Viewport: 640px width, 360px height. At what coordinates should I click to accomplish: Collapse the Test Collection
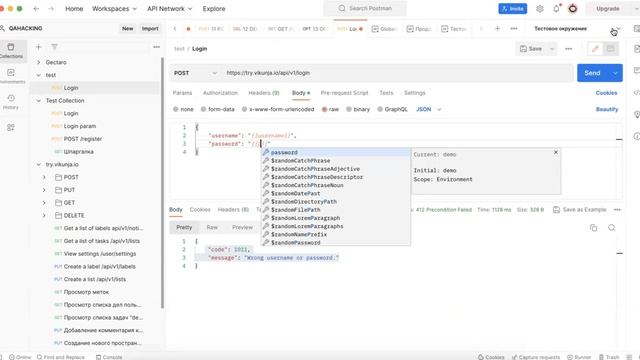coord(39,101)
